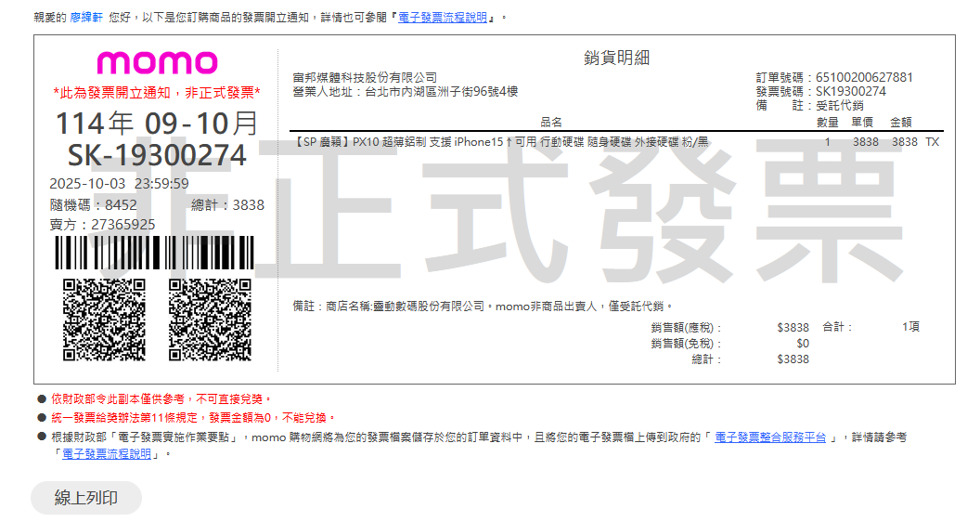Click the momo logo
The height and width of the screenshot is (522, 980).
(x=157, y=63)
